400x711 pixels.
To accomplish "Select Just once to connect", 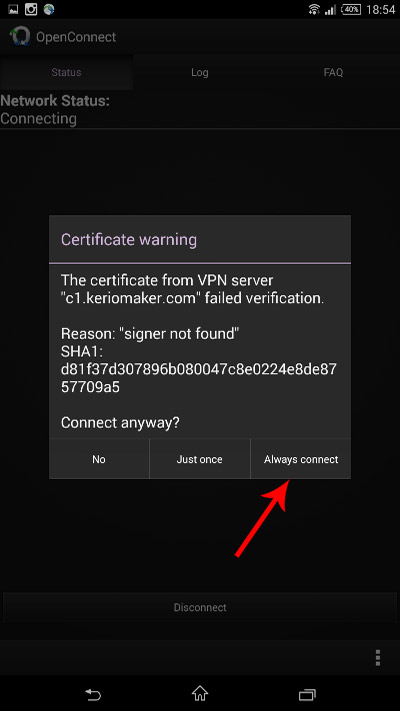I will [200, 459].
